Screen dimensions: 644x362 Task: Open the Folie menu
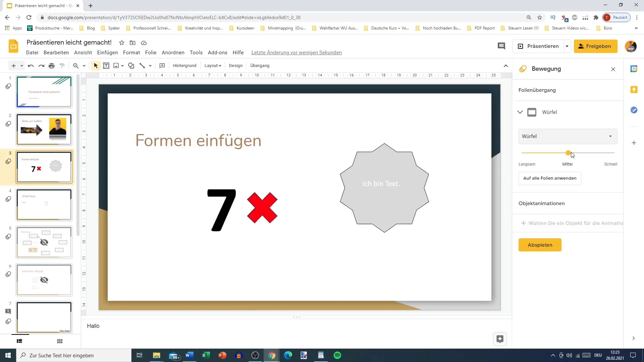click(151, 53)
